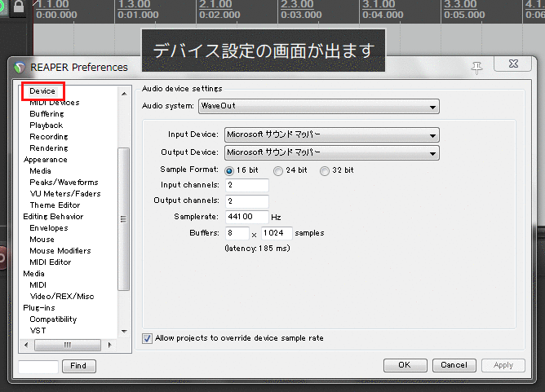Image resolution: width=545 pixels, height=392 pixels.
Task: Click the Samplerate input field
Action: [246, 217]
